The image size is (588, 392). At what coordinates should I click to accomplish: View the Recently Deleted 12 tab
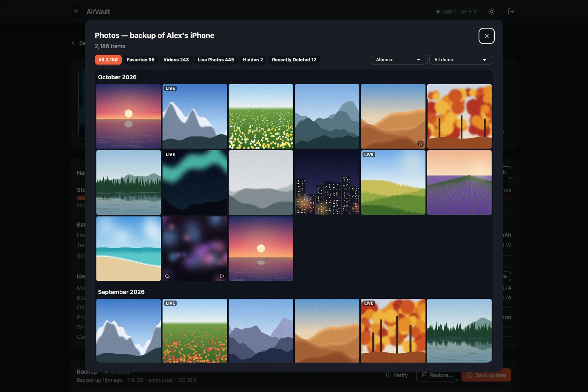point(294,60)
